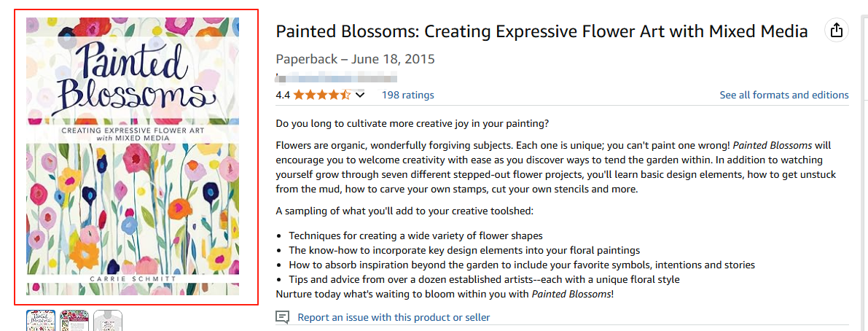Expand the rating breakdown chevron

click(359, 95)
